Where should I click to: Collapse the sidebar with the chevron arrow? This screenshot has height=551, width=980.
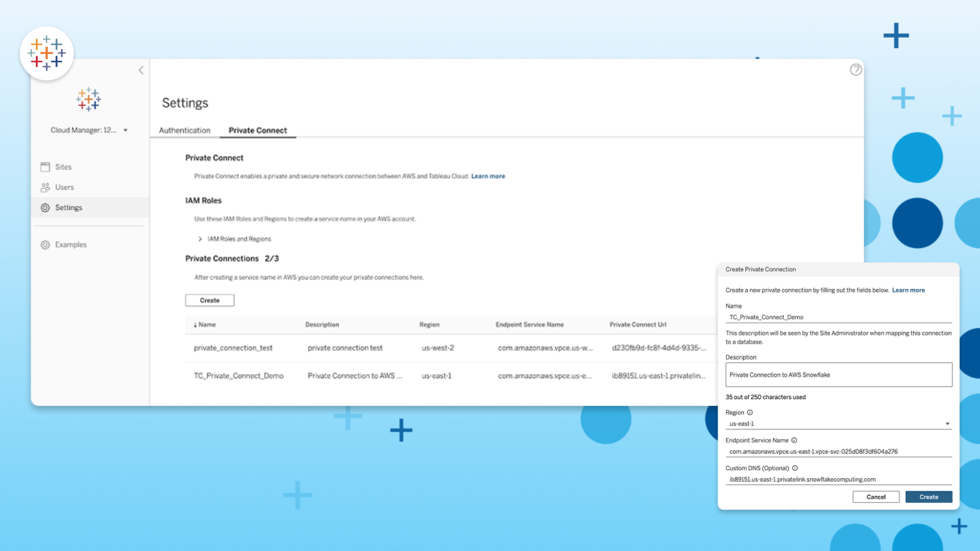141,70
